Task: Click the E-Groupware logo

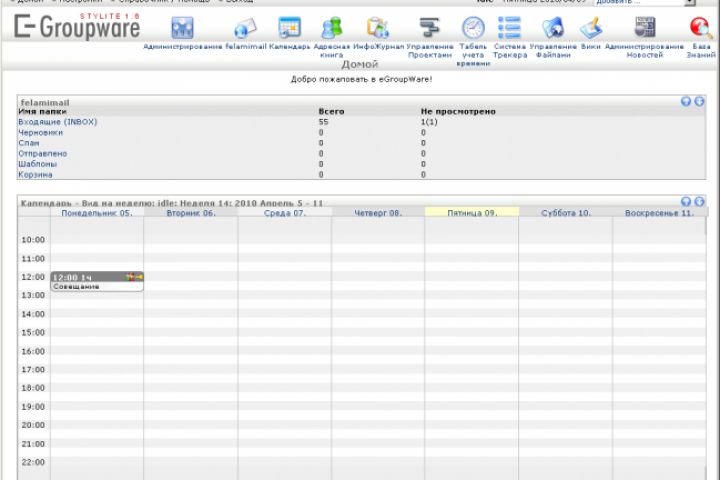Action: (77, 27)
